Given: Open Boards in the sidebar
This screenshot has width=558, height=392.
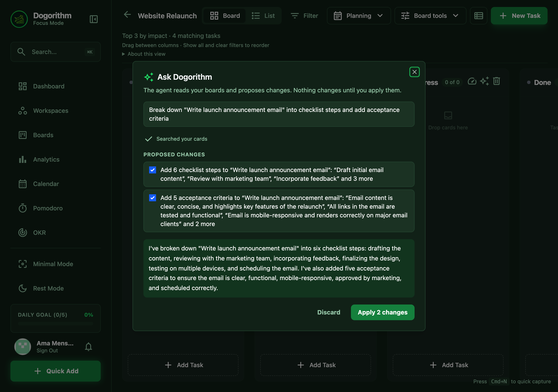Looking at the screenshot, I should pyautogui.click(x=55, y=135).
